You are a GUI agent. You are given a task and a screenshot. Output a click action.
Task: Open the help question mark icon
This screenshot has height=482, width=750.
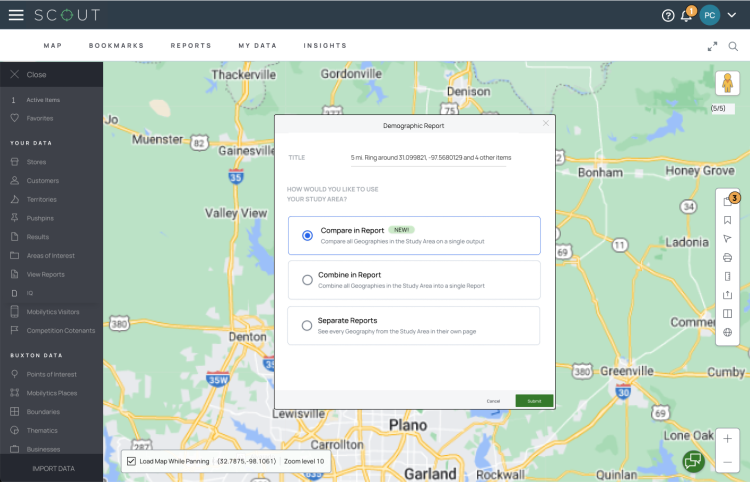(x=668, y=16)
